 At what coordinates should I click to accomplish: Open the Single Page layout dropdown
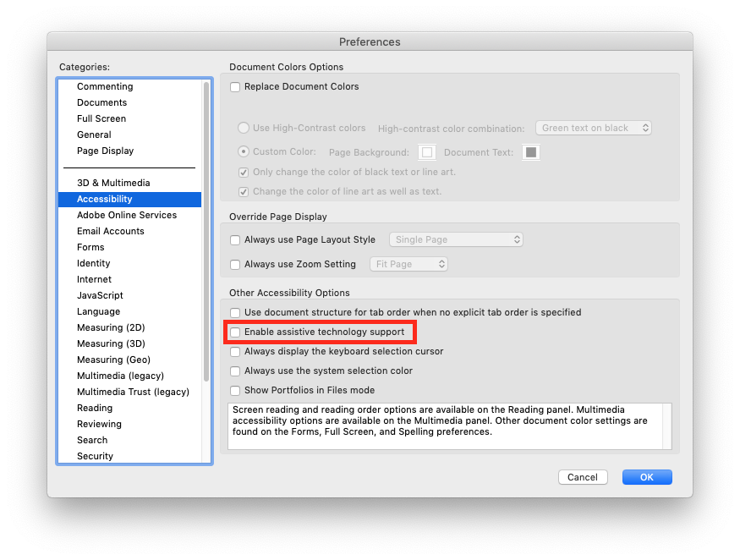point(456,239)
